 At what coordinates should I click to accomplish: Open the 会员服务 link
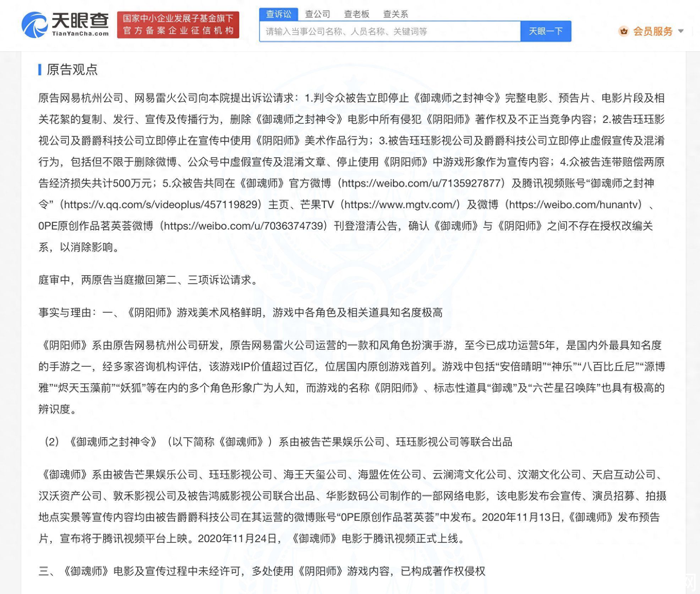pos(653,31)
